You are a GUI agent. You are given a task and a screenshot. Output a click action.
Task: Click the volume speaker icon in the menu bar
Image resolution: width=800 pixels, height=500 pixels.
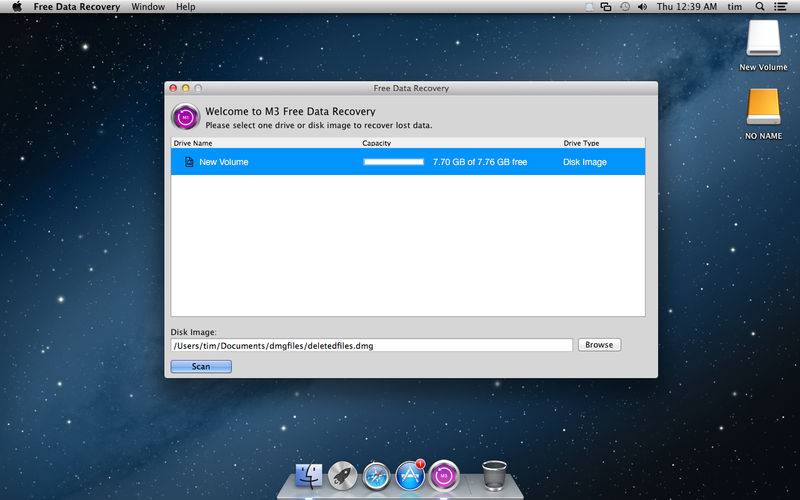pyautogui.click(x=642, y=7)
